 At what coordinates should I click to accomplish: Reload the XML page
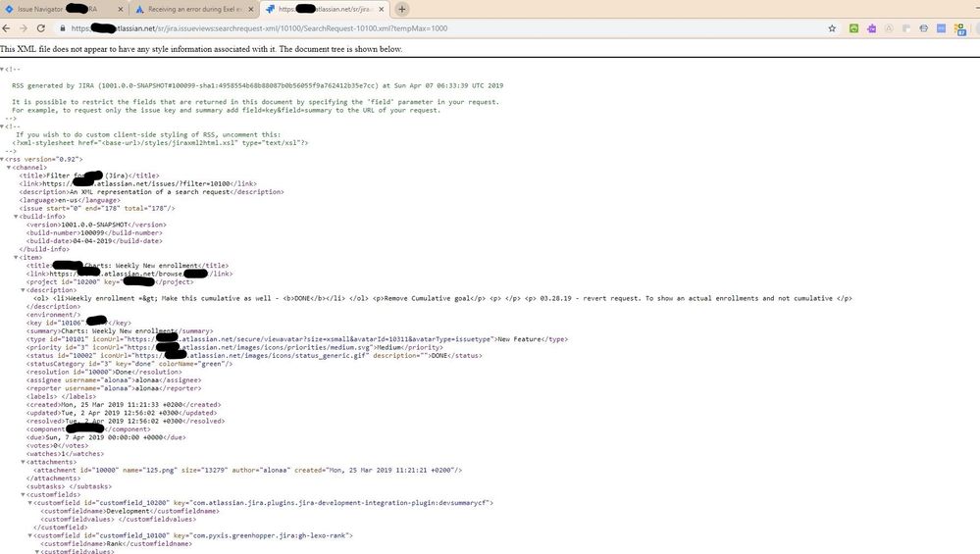[41, 28]
